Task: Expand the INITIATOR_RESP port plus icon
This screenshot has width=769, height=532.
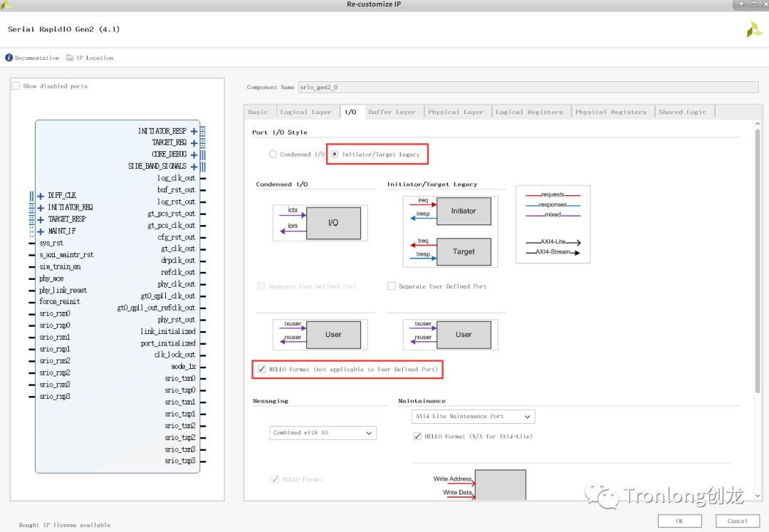Action: (x=194, y=131)
